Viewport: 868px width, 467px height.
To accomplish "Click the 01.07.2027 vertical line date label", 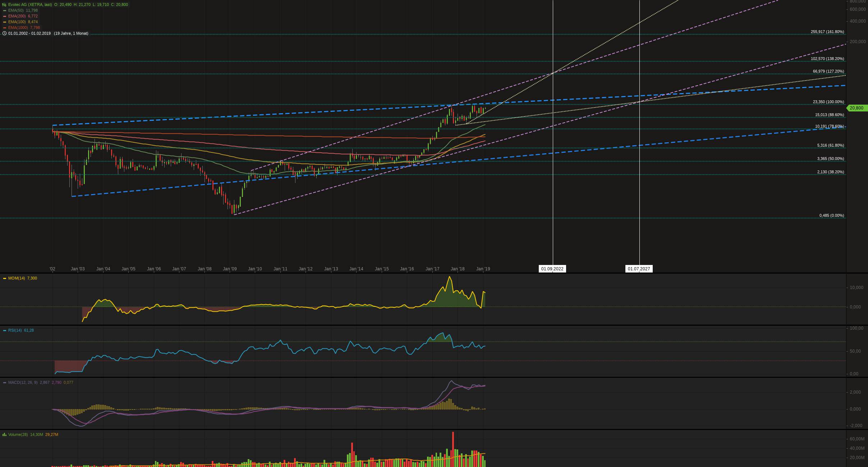I will point(639,269).
